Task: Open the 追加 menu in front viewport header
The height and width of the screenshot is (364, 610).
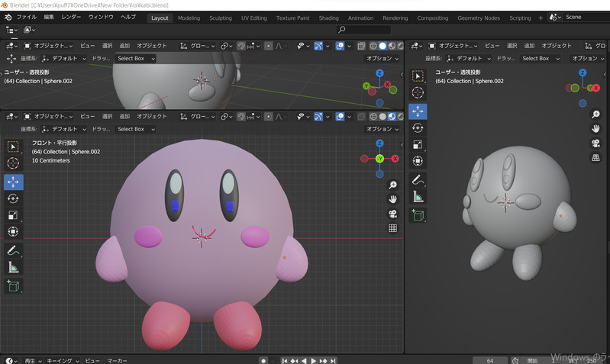Action: [124, 117]
